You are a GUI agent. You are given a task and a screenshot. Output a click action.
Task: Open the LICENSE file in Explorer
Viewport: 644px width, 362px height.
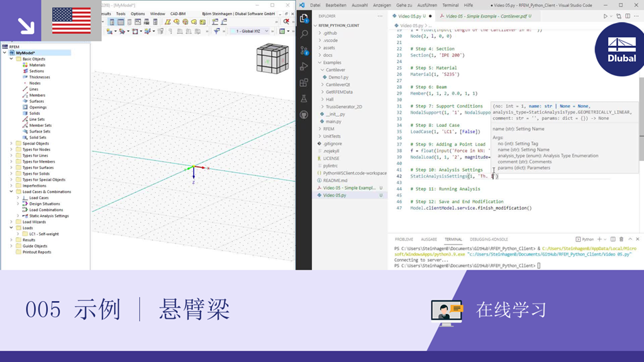[x=331, y=158]
